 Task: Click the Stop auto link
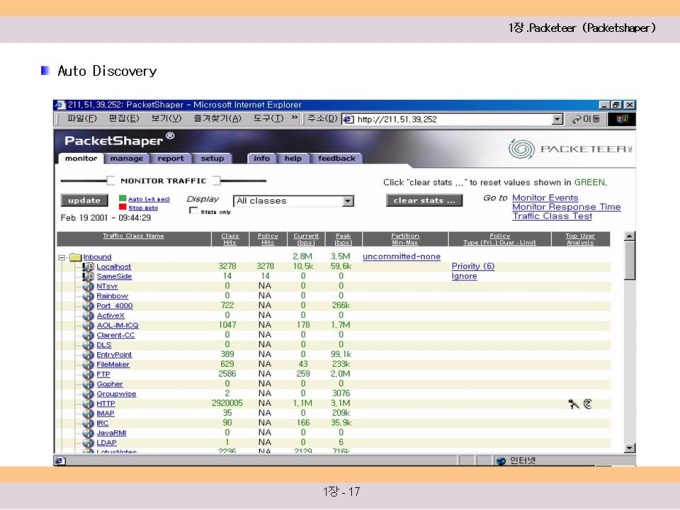click(x=143, y=208)
